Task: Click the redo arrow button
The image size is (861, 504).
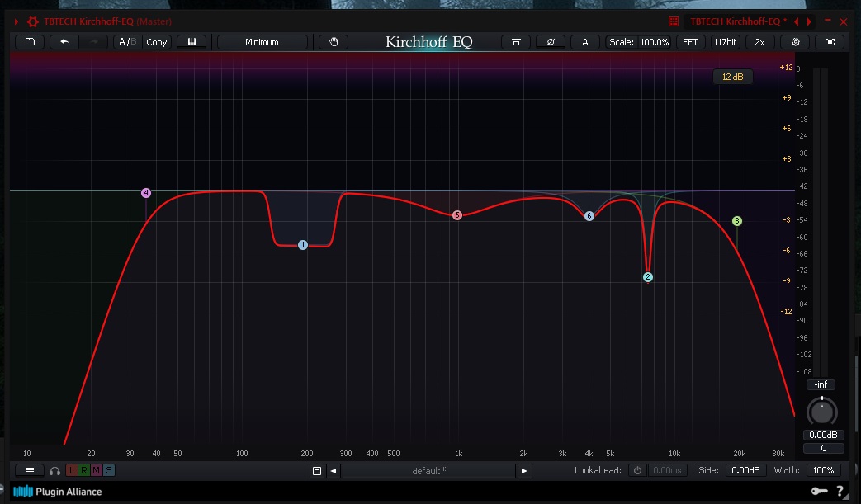Action: click(x=93, y=42)
